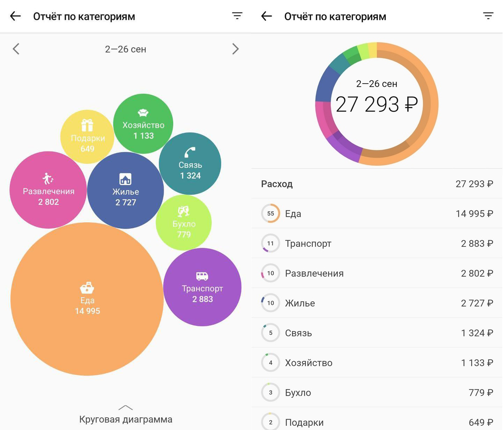Tap the 55 percent ring next to Еда
Screen dimensions: 504x430
click(x=271, y=213)
